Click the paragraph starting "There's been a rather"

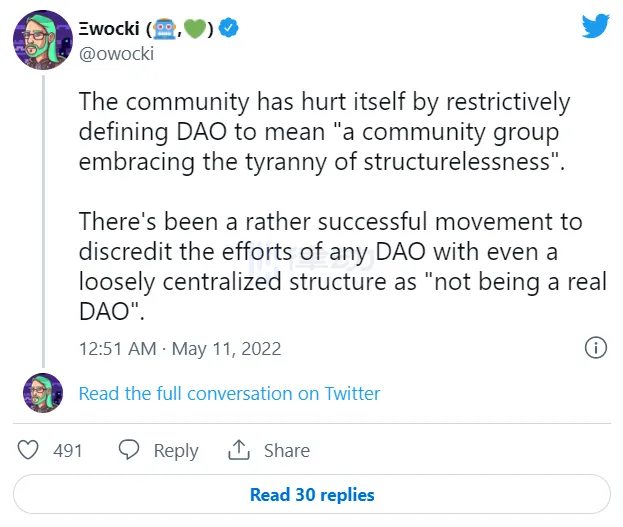[x=342, y=266]
